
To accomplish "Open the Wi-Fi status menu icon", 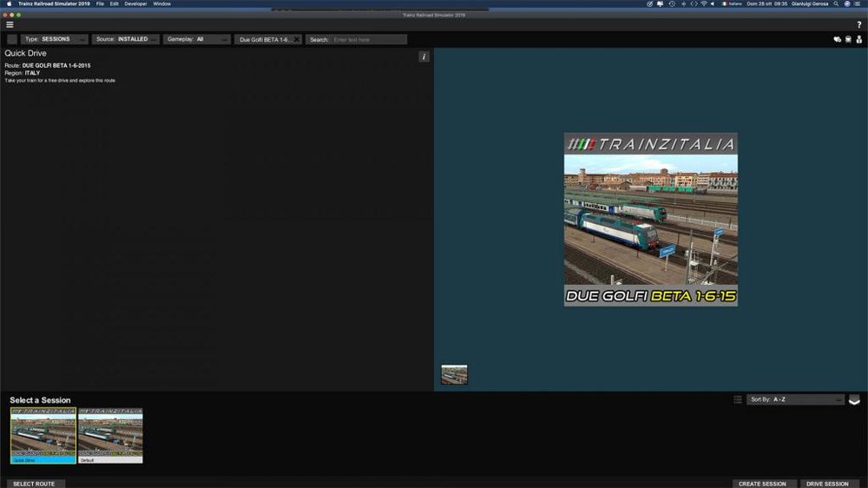I will click(704, 3).
